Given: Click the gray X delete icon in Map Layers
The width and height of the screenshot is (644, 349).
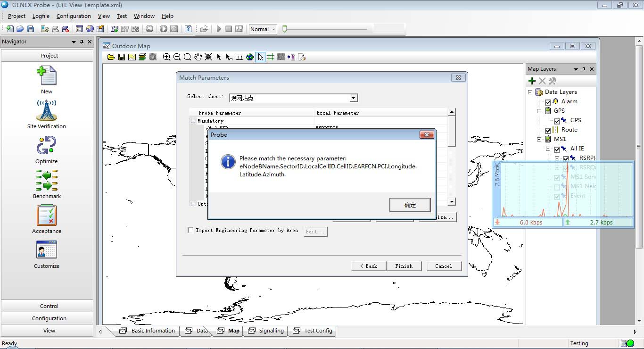Looking at the screenshot, I should coord(542,81).
